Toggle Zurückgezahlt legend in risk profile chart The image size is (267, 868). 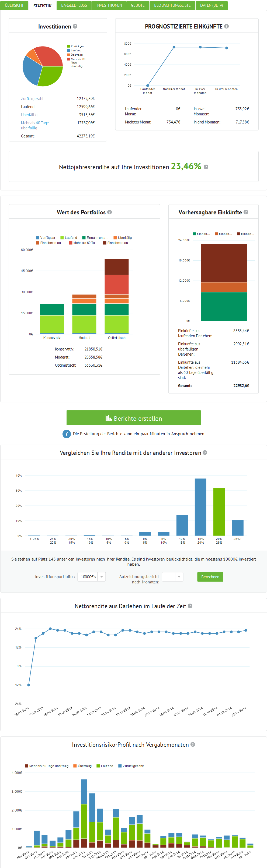click(x=131, y=766)
